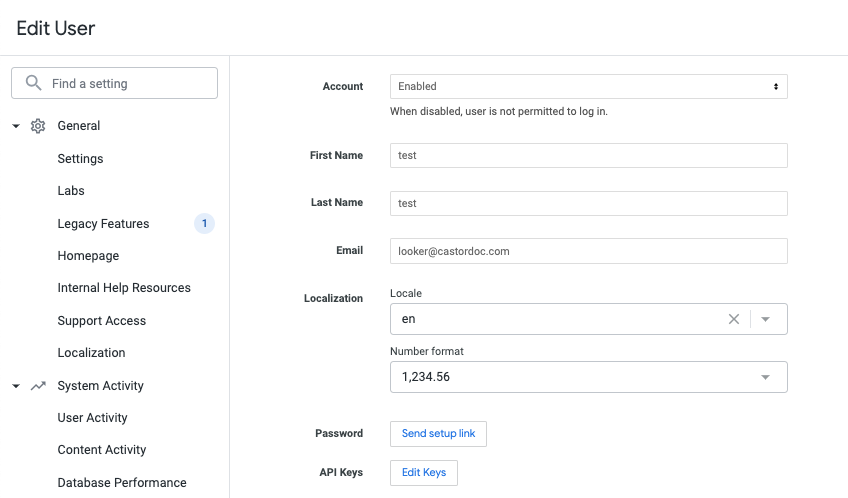Click the General gear icon in sidebar

(x=38, y=126)
